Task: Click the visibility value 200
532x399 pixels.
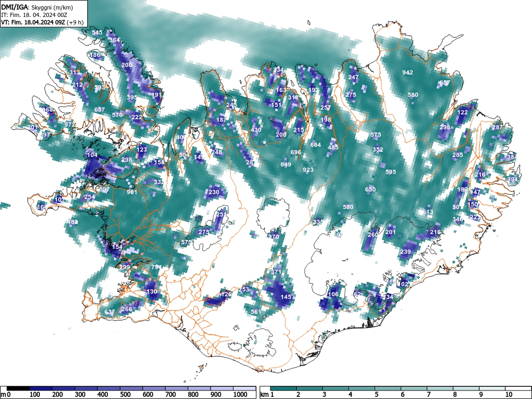Action: (281, 135)
